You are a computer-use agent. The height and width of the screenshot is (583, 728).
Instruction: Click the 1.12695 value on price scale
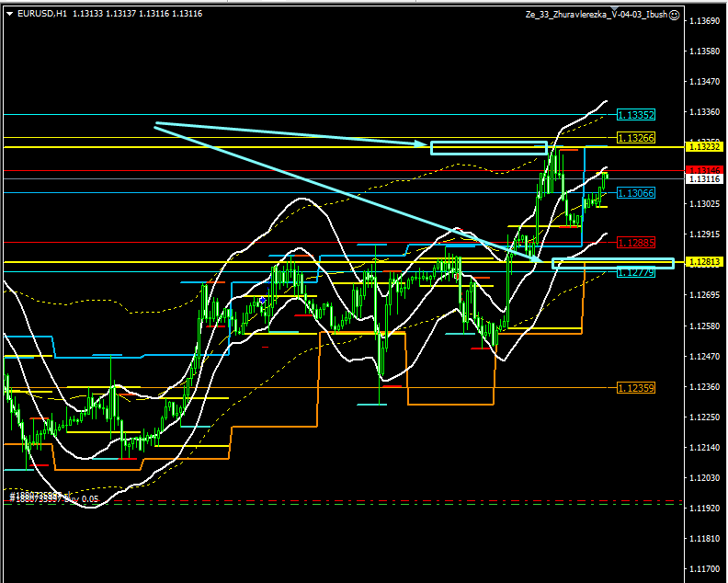[x=704, y=295]
